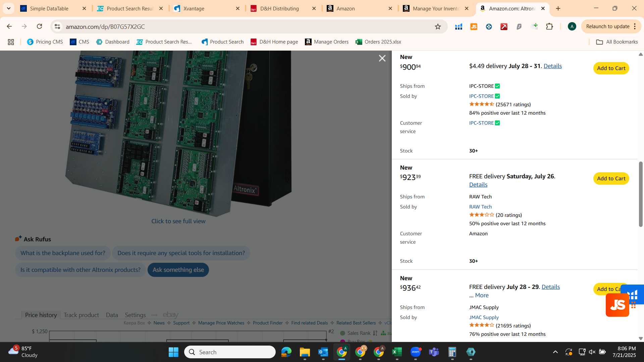
Task: Click the taskbar Search box
Action: [230, 352]
